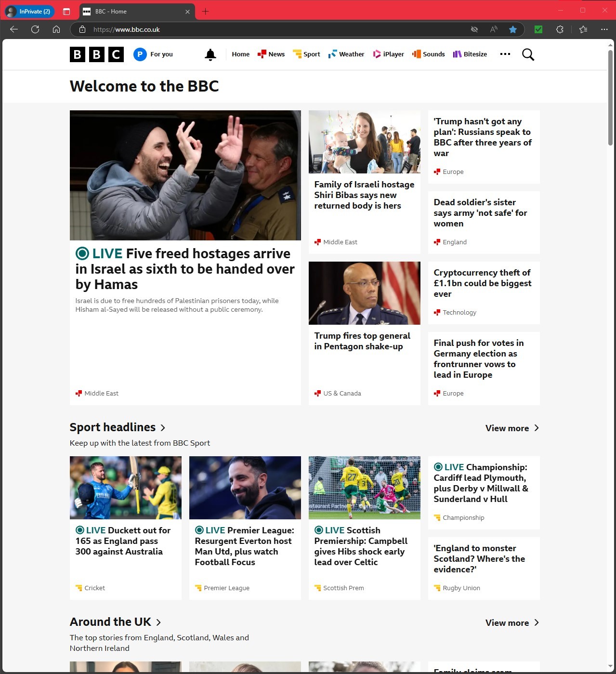This screenshot has width=616, height=674.
Task: Go to Sport in the BBC navigation
Action: (306, 54)
